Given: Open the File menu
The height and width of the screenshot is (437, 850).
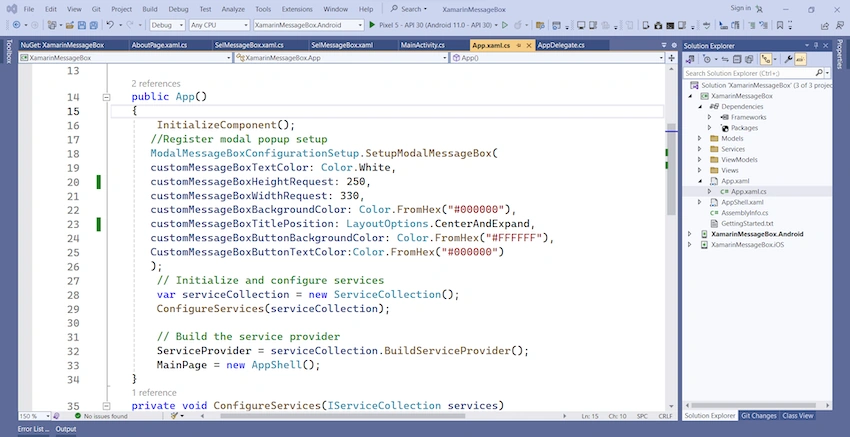Looking at the screenshot, I should pos(29,9).
